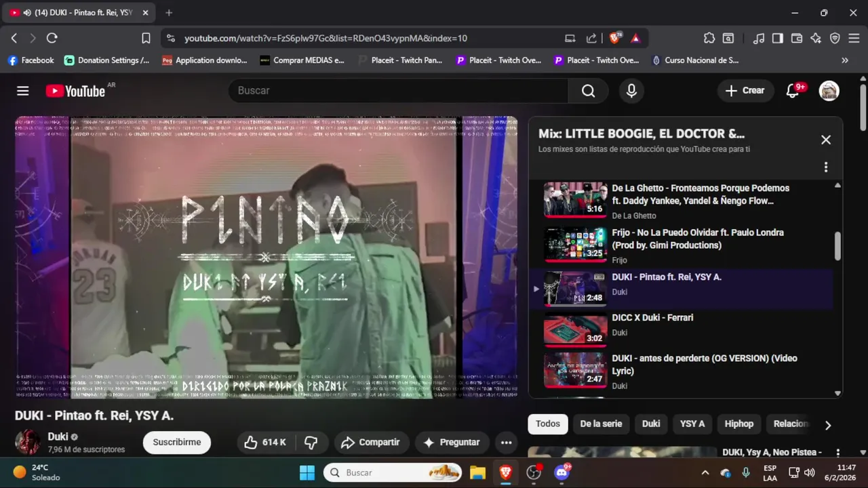The height and width of the screenshot is (488, 868).
Task: Bookmark this page with the bookmark icon
Action: 146,39
